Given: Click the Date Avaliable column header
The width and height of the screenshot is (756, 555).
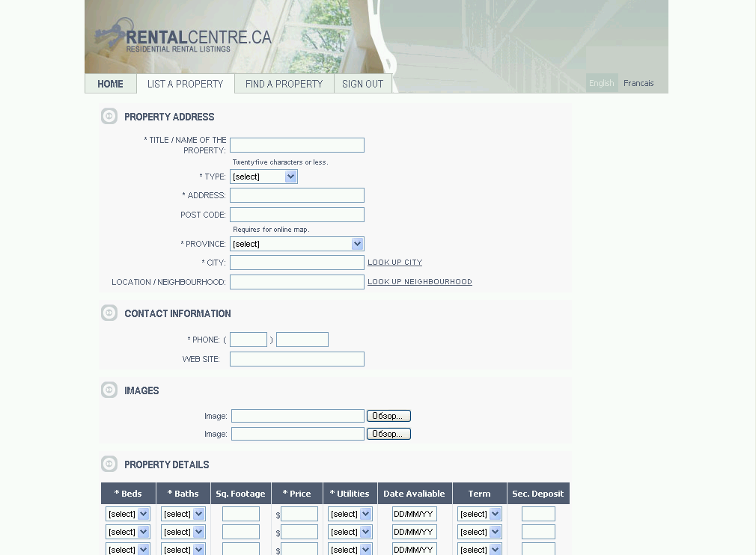Looking at the screenshot, I should (415, 494).
